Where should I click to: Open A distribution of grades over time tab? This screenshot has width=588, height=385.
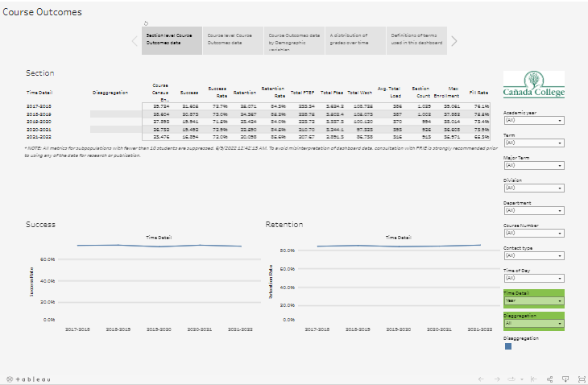(x=355, y=40)
